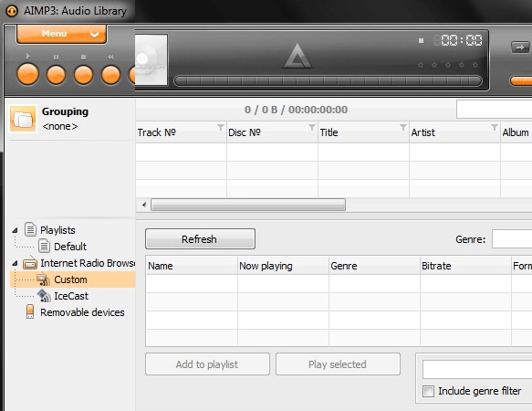
Task: Select Internet Radio Browser tree item
Action: [x=88, y=263]
